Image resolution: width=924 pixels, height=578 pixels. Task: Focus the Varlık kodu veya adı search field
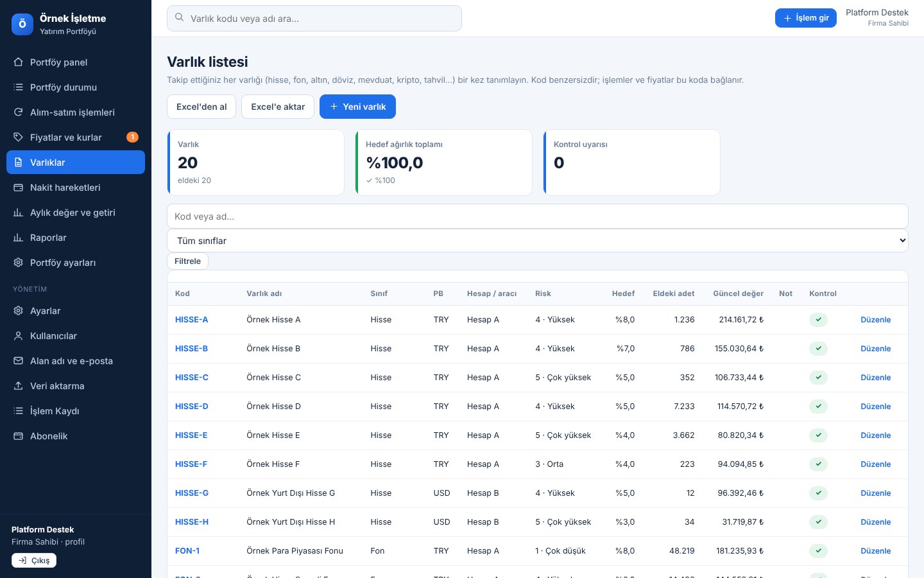coord(314,18)
